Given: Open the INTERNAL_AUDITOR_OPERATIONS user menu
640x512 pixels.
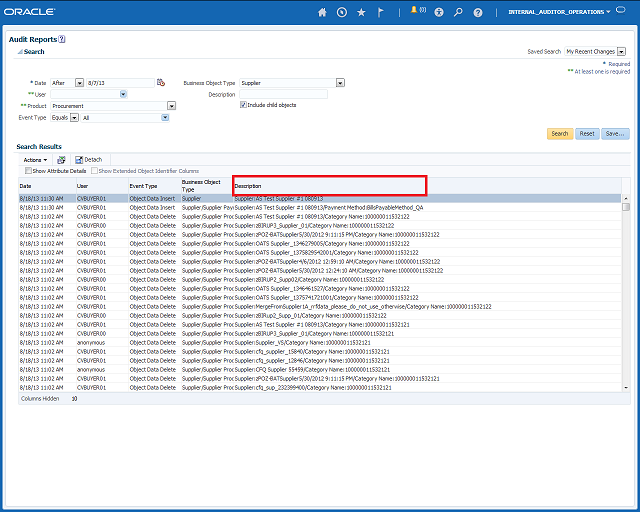Looking at the screenshot, I should coord(559,12).
